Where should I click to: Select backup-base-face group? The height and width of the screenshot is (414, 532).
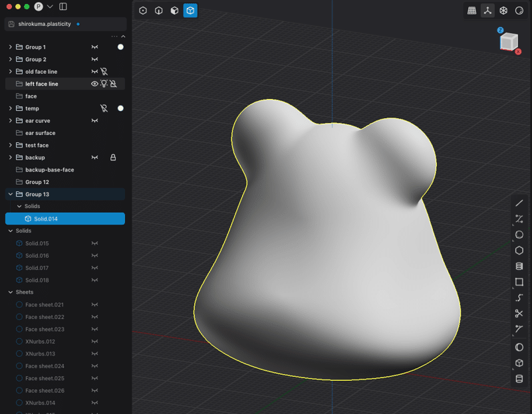pyautogui.click(x=65, y=169)
